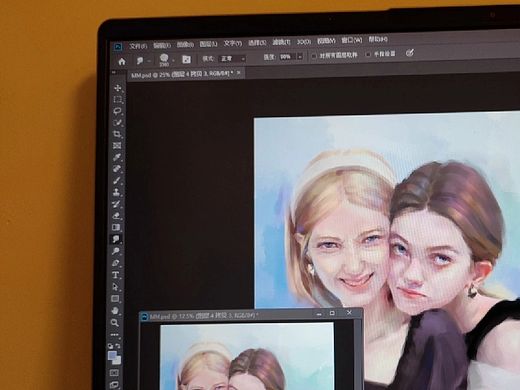The image size is (520, 390).
Task: Close the MM.psd @ 25% document tab
Action: [239, 72]
